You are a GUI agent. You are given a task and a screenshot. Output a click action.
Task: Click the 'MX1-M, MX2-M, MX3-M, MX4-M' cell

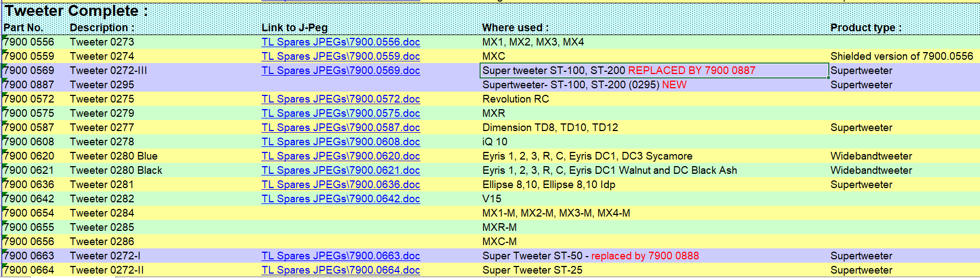click(x=556, y=213)
